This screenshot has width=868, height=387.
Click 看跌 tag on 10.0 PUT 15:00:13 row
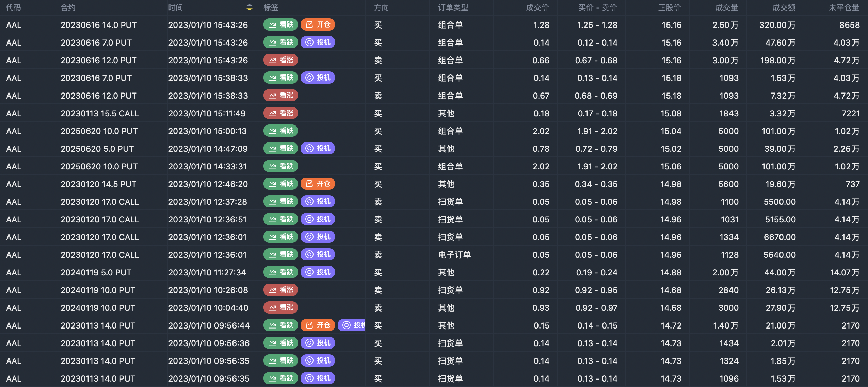click(x=281, y=131)
